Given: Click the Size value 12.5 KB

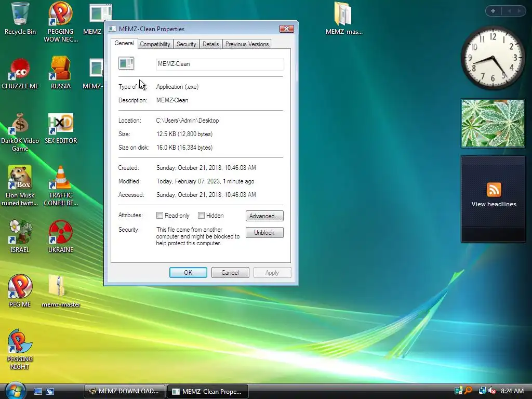Looking at the screenshot, I should pos(184,134).
